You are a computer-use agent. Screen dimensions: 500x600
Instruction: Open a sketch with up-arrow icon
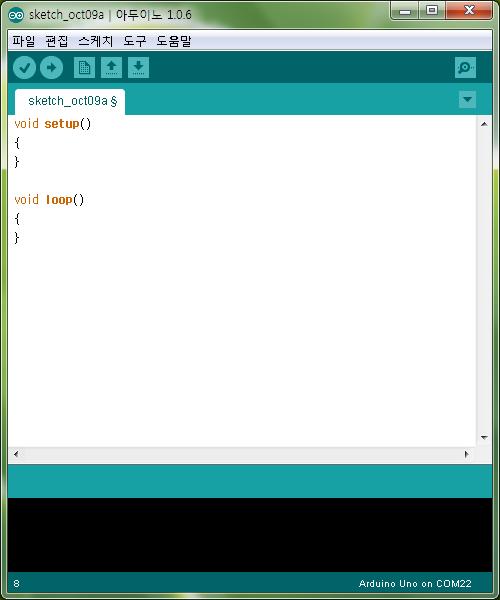(111, 68)
